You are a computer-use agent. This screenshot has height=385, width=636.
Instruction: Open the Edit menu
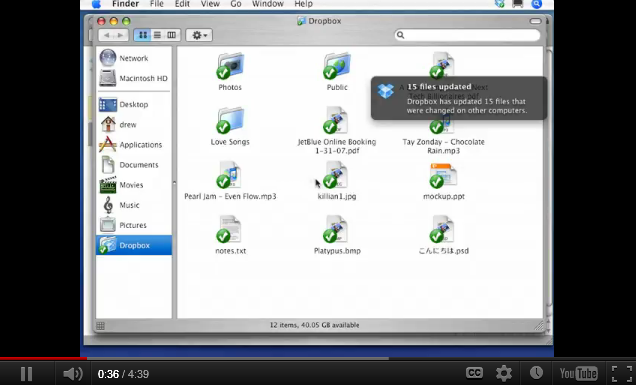(182, 4)
